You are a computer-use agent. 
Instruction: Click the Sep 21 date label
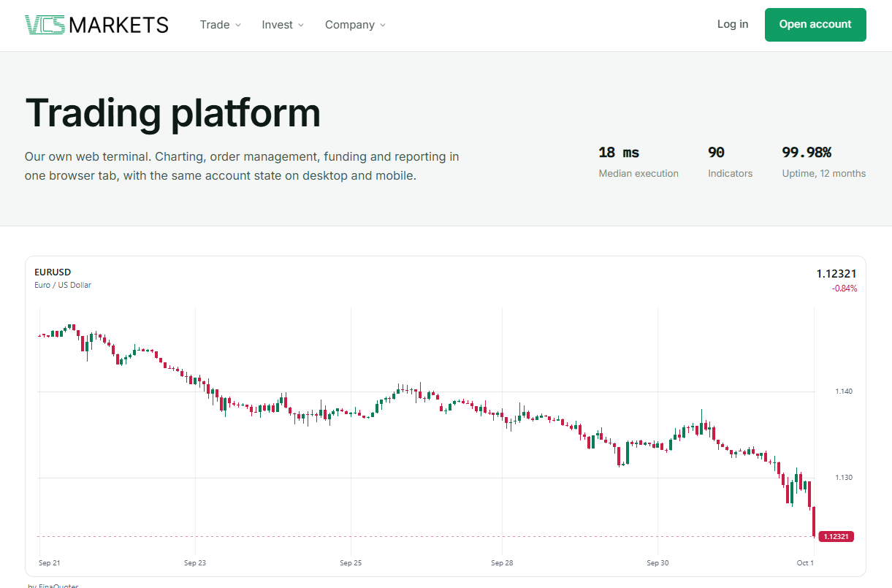[x=49, y=563]
